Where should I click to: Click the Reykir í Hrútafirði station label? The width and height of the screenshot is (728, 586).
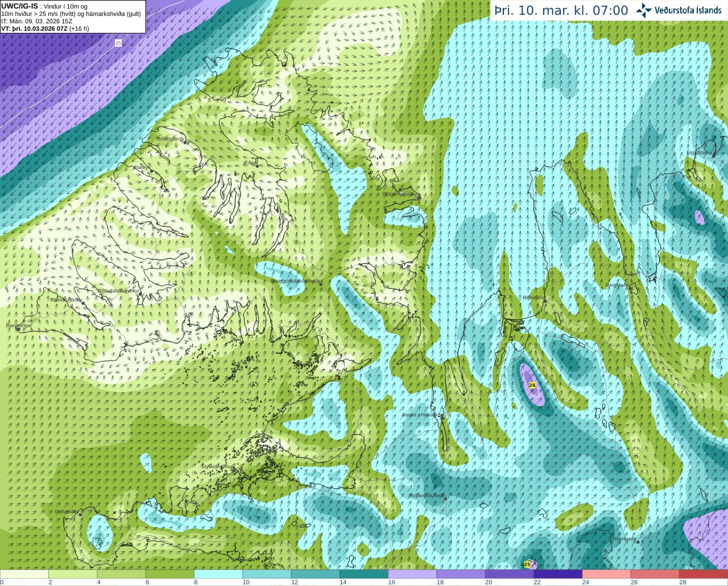422,415
